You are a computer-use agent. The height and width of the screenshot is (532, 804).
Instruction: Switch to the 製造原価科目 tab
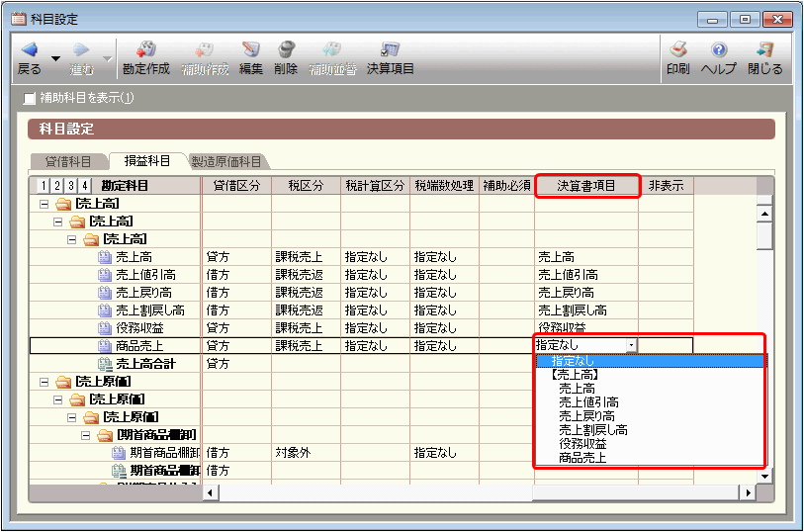[x=226, y=161]
